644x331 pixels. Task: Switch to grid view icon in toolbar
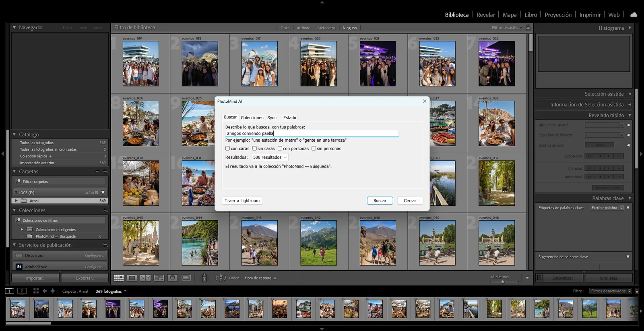click(x=119, y=278)
